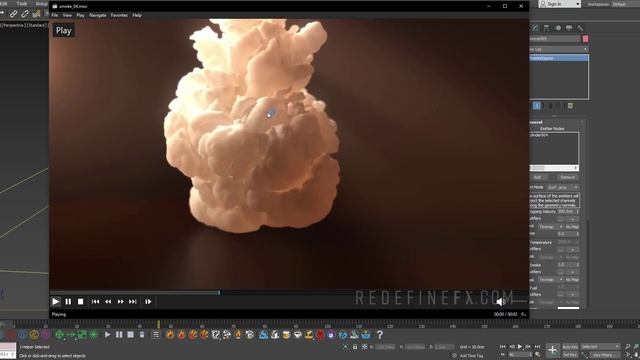Click the green arrow direction icon in the toolbar
This screenshot has width=640, height=360.
[71, 335]
